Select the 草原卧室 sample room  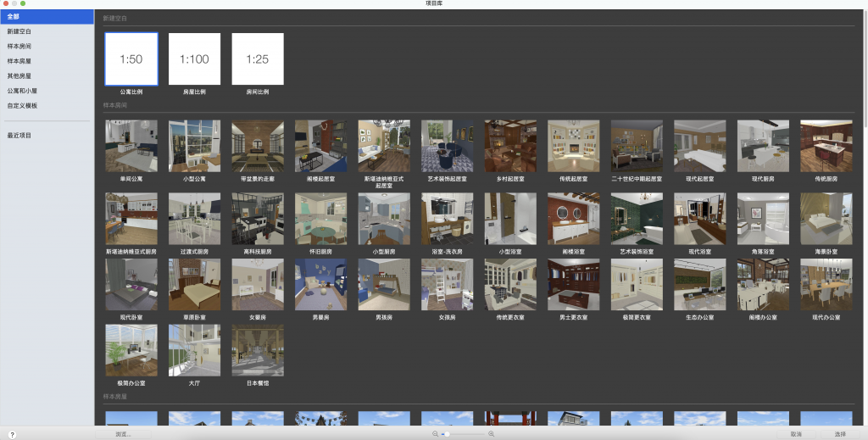point(194,285)
